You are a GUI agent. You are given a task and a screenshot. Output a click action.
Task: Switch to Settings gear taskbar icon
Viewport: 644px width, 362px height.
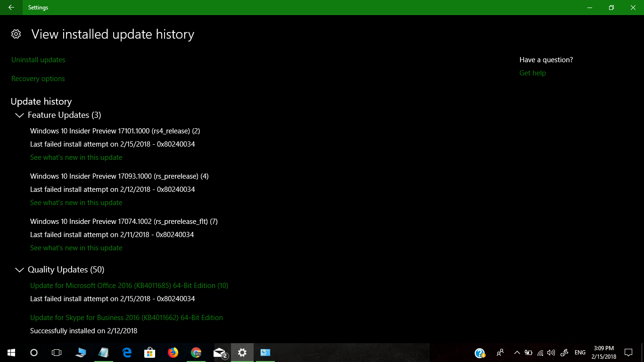(x=242, y=353)
